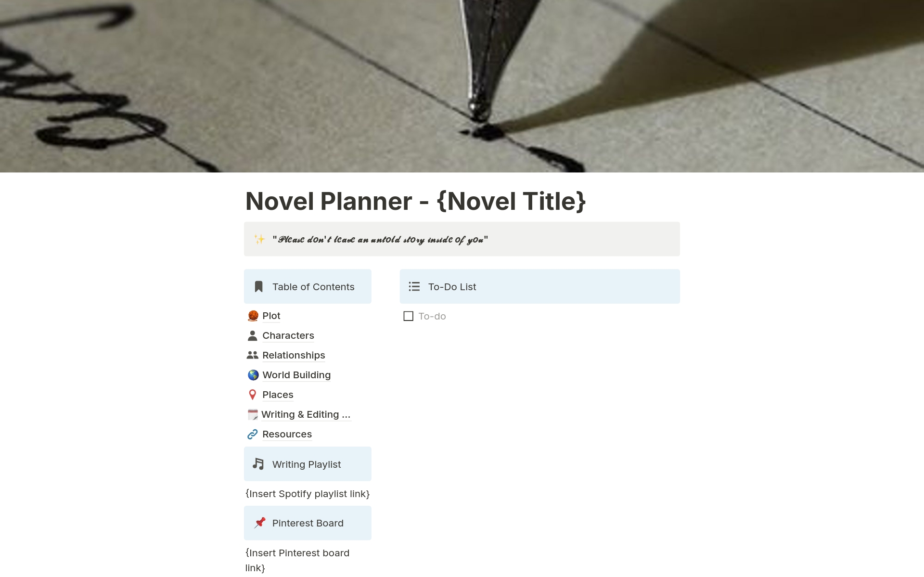Click the music note icon for Writing Playlist
Image resolution: width=924 pixels, height=577 pixels.
[x=258, y=464]
